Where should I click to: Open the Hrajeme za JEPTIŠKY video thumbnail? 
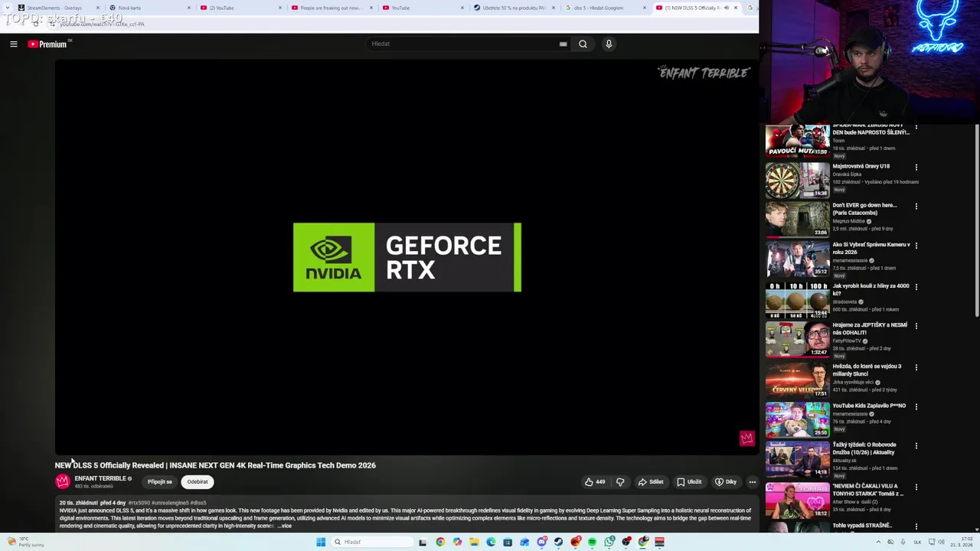797,339
